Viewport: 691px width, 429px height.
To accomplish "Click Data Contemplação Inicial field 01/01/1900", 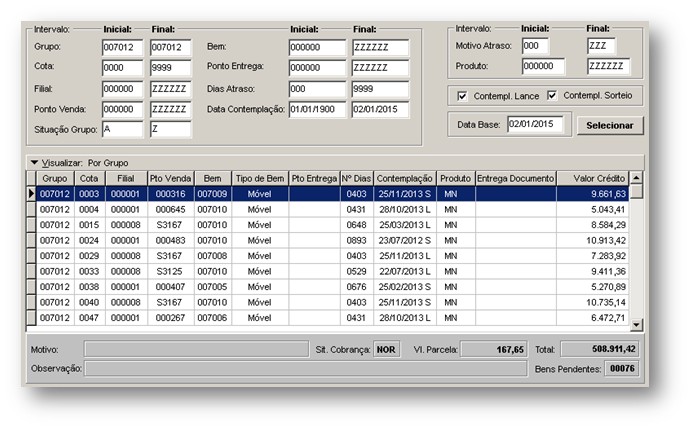I will pos(317,109).
